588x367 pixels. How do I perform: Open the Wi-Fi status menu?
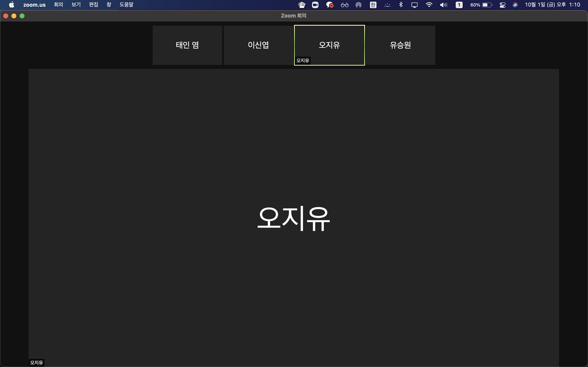coord(429,5)
